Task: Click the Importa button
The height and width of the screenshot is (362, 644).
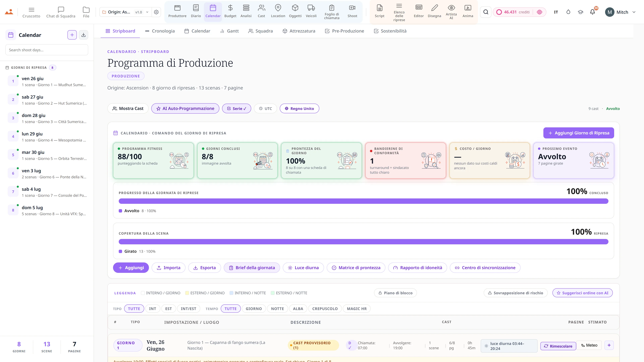Action: 169,268
